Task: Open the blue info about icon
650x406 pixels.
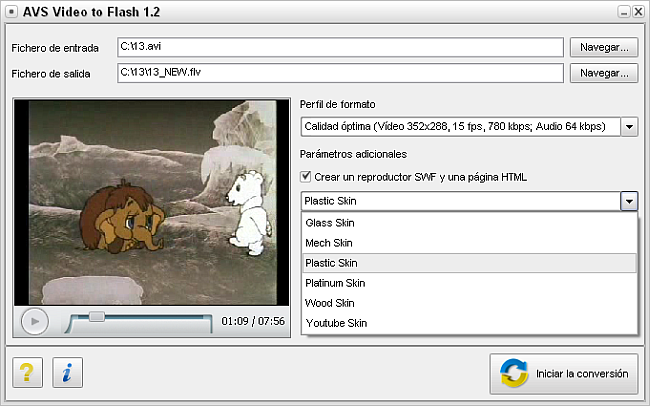Action: tap(68, 372)
